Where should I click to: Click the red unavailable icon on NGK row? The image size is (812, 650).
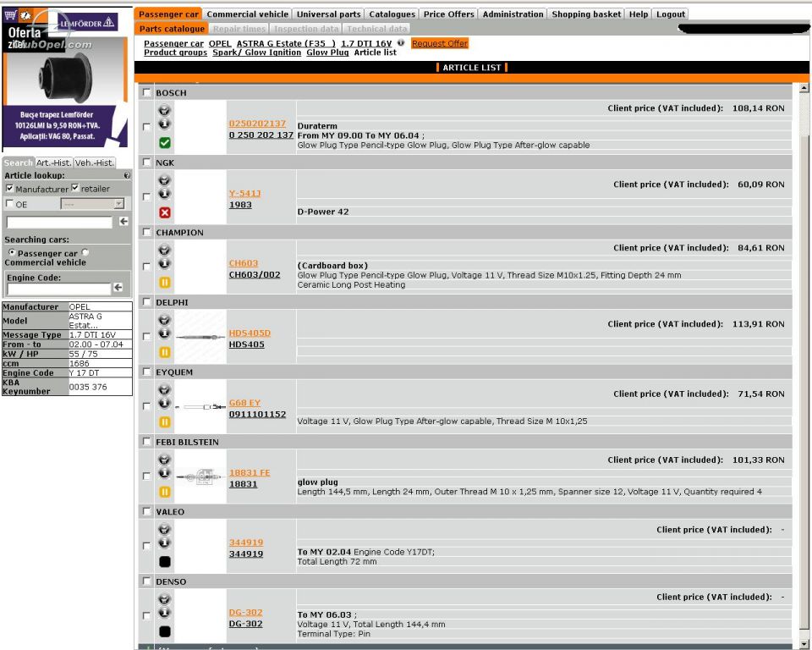tap(165, 212)
